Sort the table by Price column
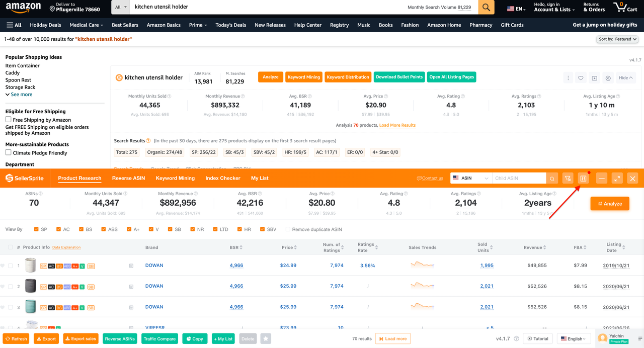 click(289, 247)
